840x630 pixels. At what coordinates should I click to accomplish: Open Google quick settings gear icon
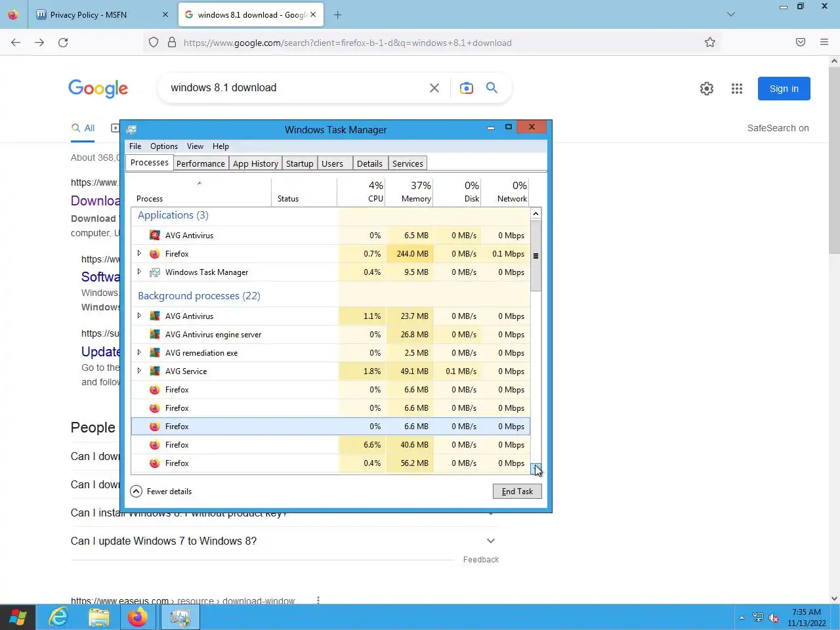click(707, 89)
